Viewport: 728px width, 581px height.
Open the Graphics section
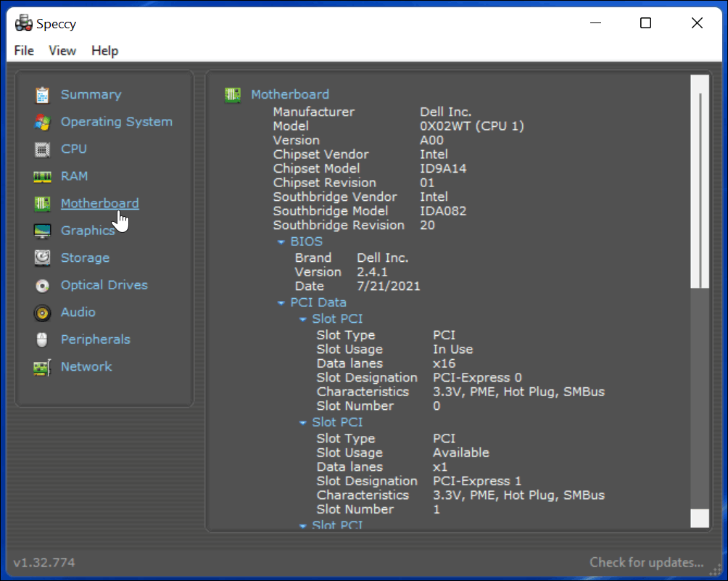[88, 231]
